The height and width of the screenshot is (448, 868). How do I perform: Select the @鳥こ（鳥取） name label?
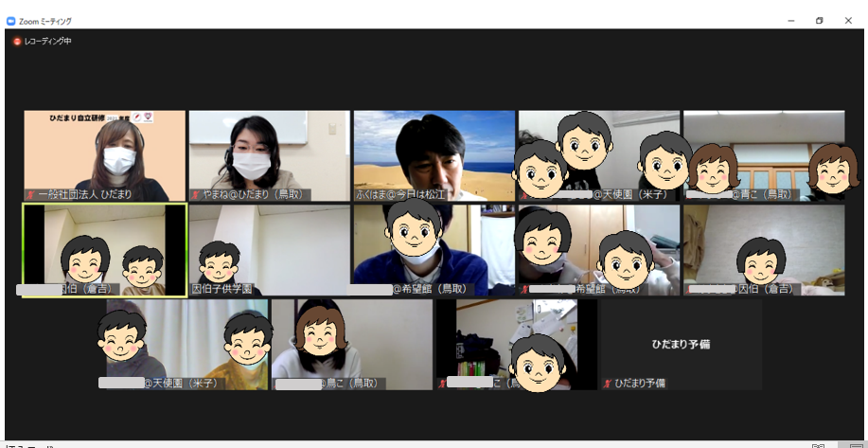click(351, 384)
